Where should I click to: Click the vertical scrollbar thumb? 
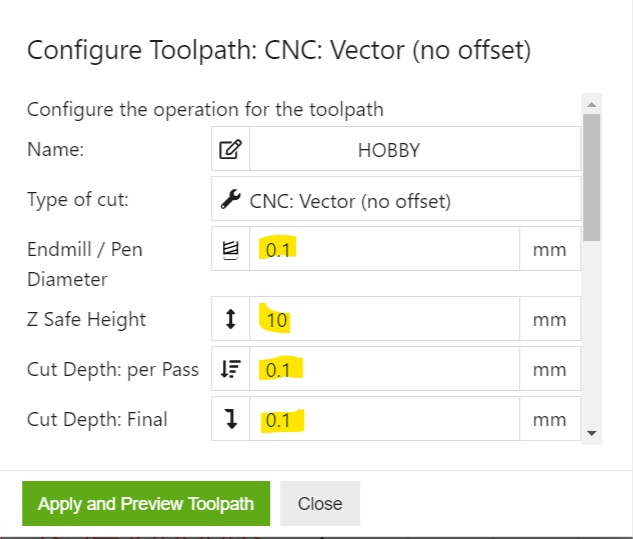point(591,175)
